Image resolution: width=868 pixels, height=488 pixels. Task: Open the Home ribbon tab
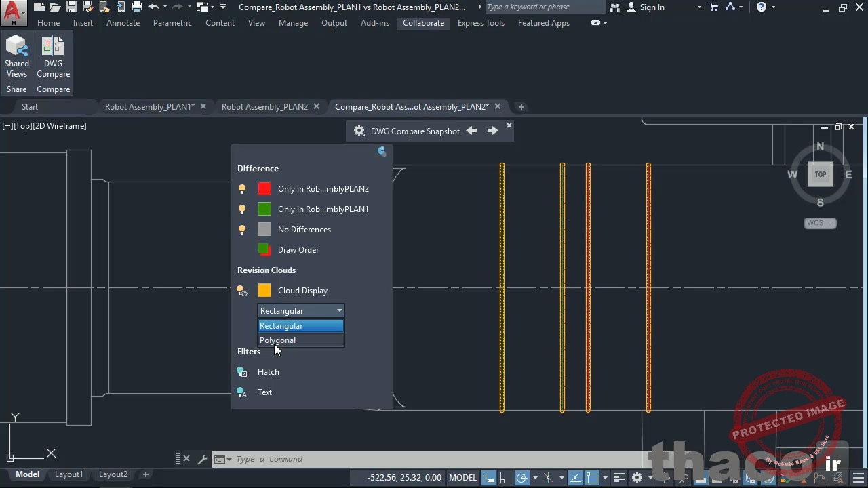48,23
